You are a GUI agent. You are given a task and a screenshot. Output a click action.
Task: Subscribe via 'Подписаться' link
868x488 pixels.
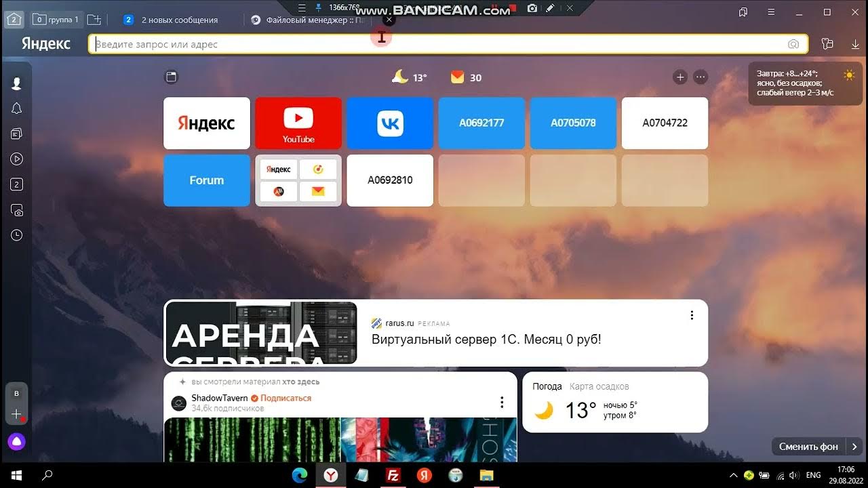click(285, 398)
